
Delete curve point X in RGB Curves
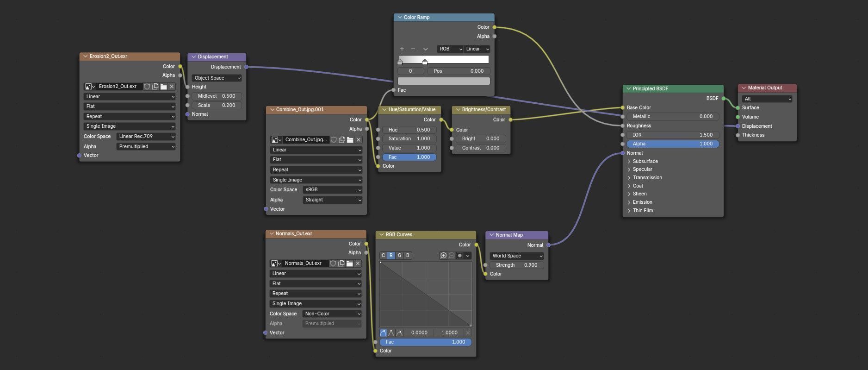point(468,333)
